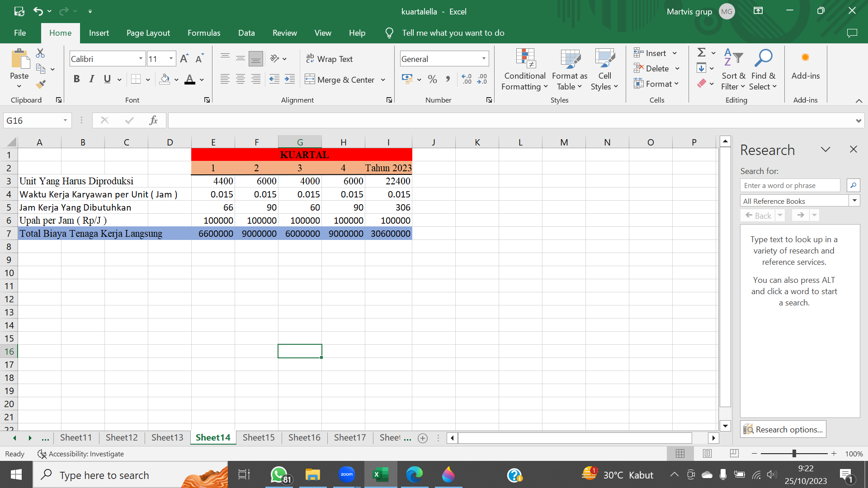The width and height of the screenshot is (868, 488).
Task: Switch to Page Break Preview in status bar
Action: (734, 453)
